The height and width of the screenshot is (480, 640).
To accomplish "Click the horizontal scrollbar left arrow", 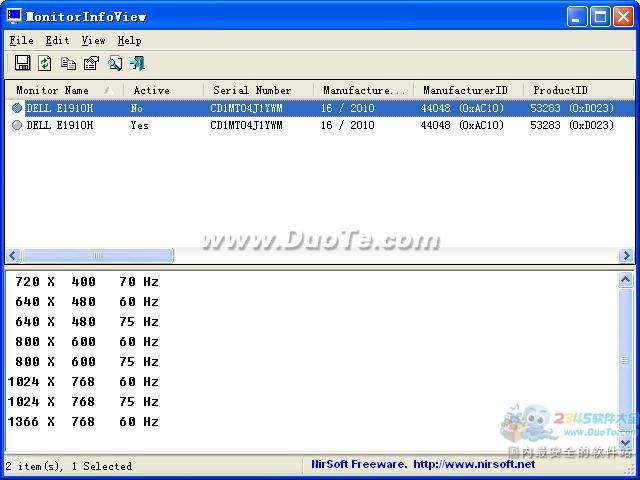I will tap(13, 256).
